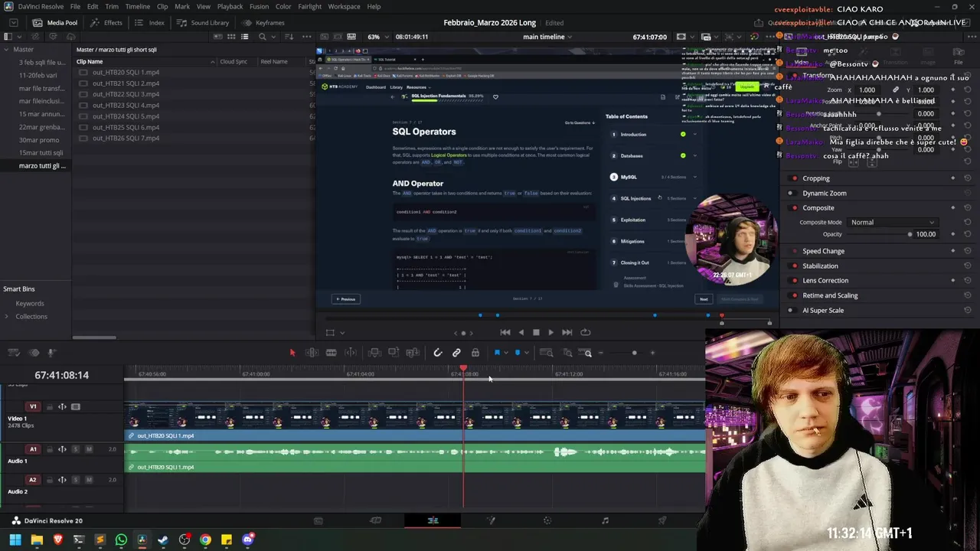Click the Insert Clip edit icon
Image resolution: width=980 pixels, height=551 pixels.
pos(374,353)
